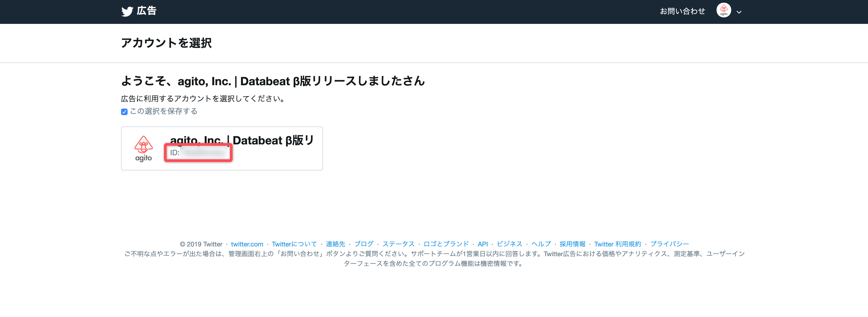Toggle the この選択を保存する checkbox
Viewport: 868px width, 317px height.
pyautogui.click(x=124, y=112)
